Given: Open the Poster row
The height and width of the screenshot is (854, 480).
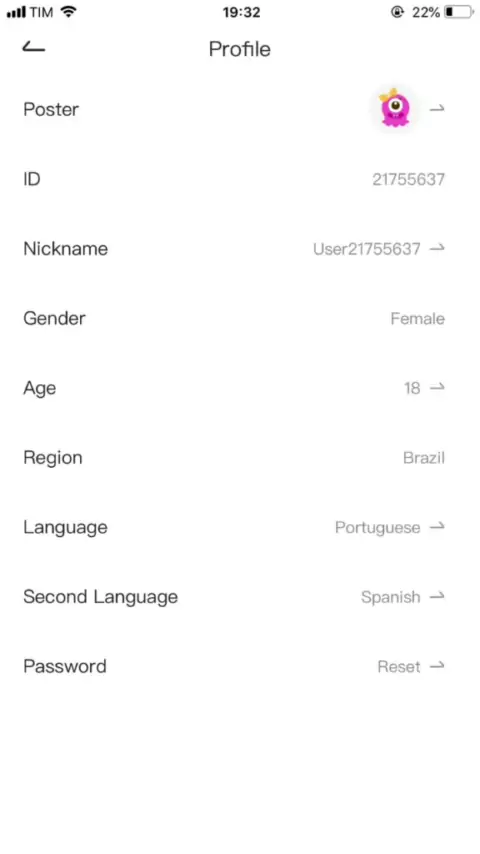Looking at the screenshot, I should tap(240, 109).
